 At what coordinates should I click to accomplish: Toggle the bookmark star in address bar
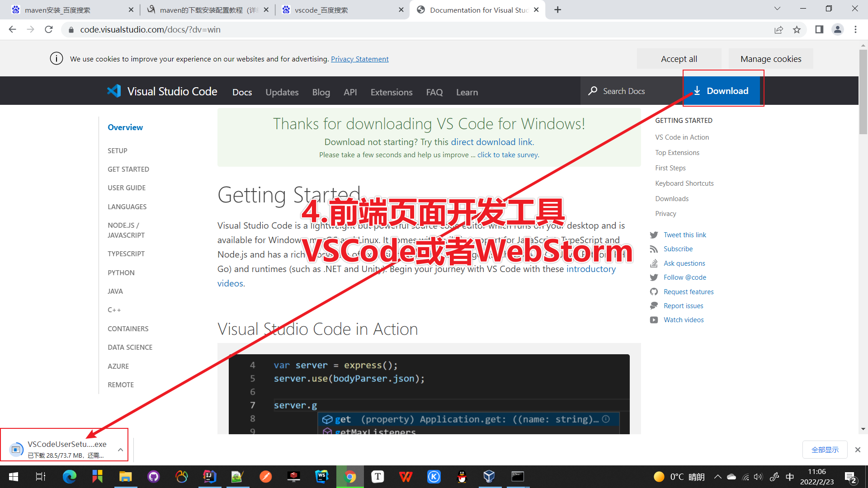797,29
